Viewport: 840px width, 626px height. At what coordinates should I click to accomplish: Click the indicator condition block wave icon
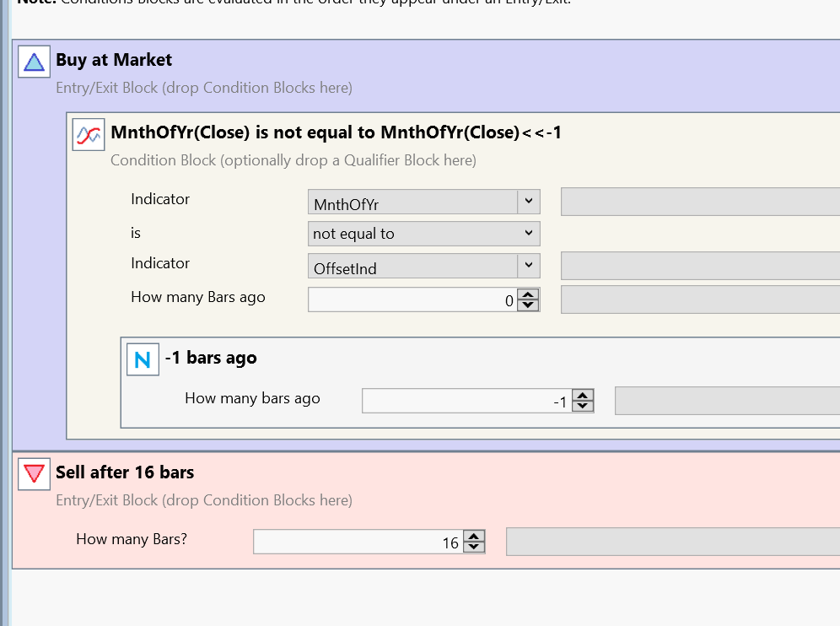(89, 134)
